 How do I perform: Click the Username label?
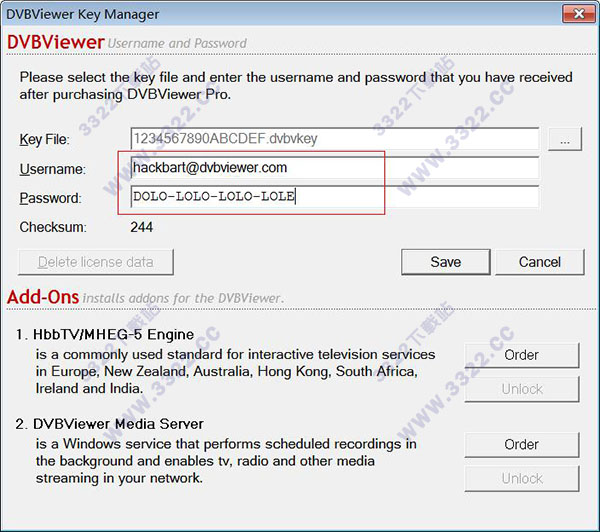(x=53, y=169)
